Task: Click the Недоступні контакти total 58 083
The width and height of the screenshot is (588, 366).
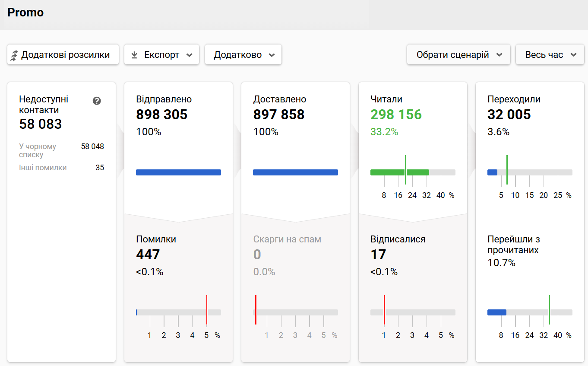Action: click(41, 124)
